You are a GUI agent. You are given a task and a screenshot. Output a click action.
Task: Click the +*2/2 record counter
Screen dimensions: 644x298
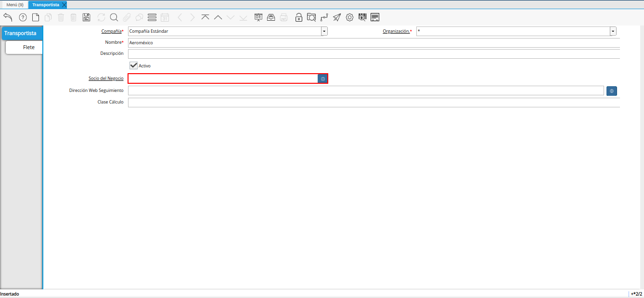636,294
